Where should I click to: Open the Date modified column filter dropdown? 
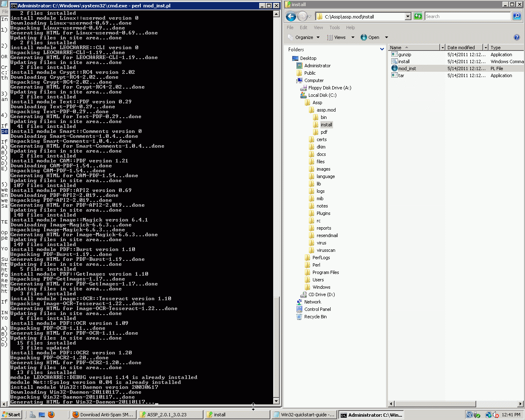486,48
